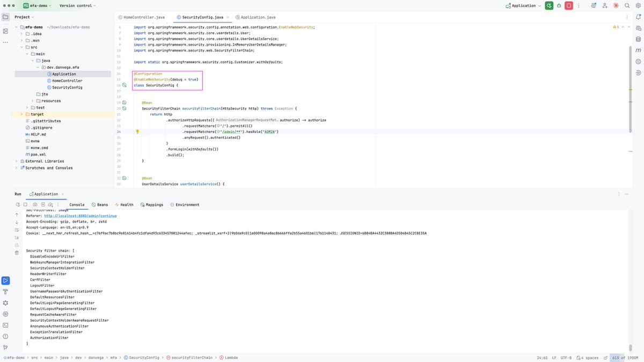This screenshot has width=644, height=362.
Task: Open the Problems tool window
Action: click(5, 336)
